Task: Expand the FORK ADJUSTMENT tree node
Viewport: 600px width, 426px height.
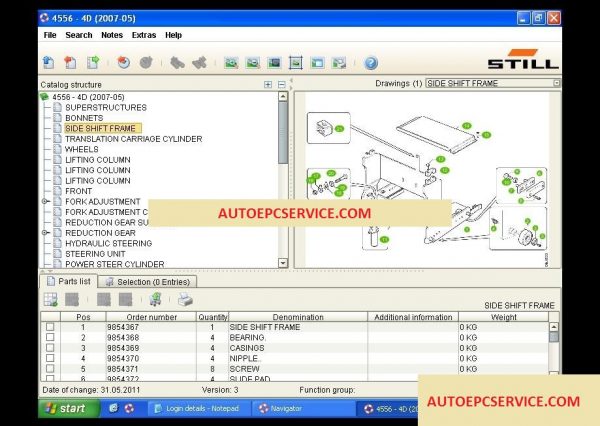Action: (45, 201)
